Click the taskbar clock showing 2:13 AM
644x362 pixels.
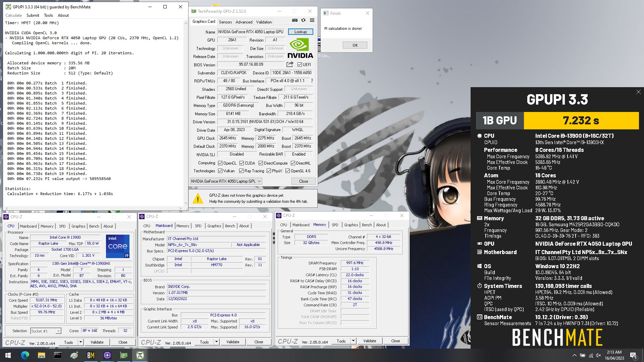pyautogui.click(x=614, y=355)
